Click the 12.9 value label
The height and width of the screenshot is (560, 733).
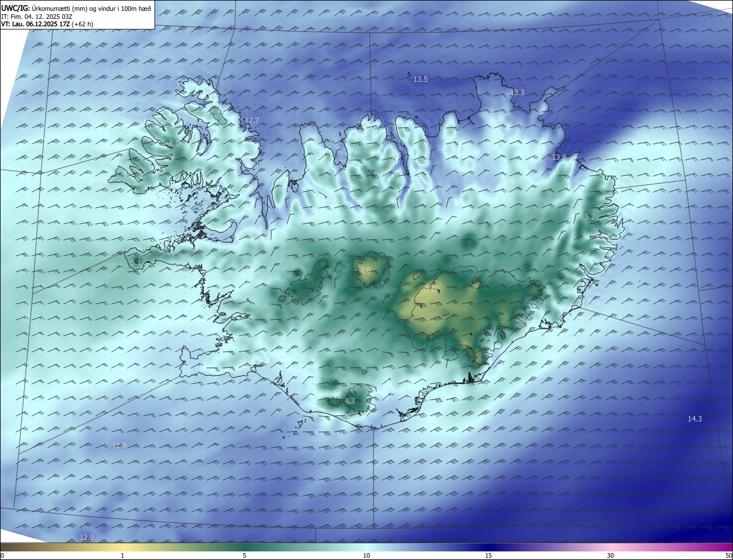click(x=86, y=537)
